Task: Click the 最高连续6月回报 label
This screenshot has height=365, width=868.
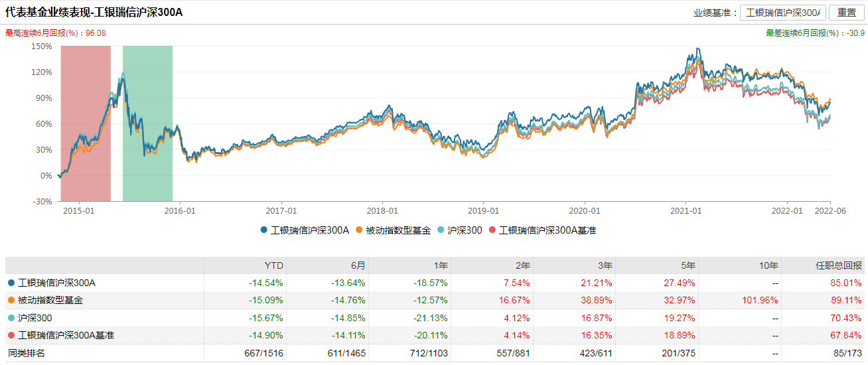Action: click(55, 33)
